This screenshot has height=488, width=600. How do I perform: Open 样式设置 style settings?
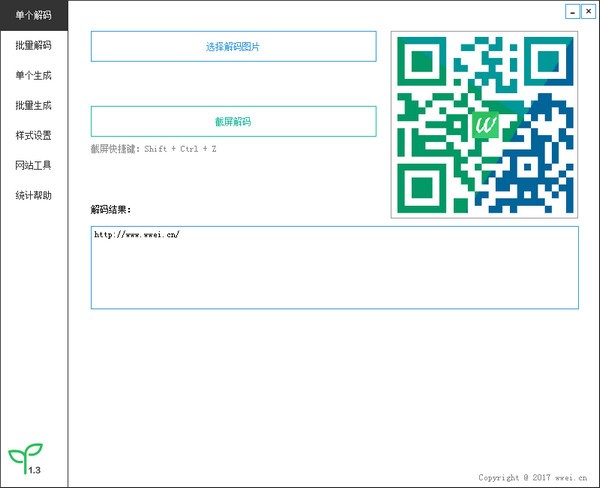click(33, 135)
